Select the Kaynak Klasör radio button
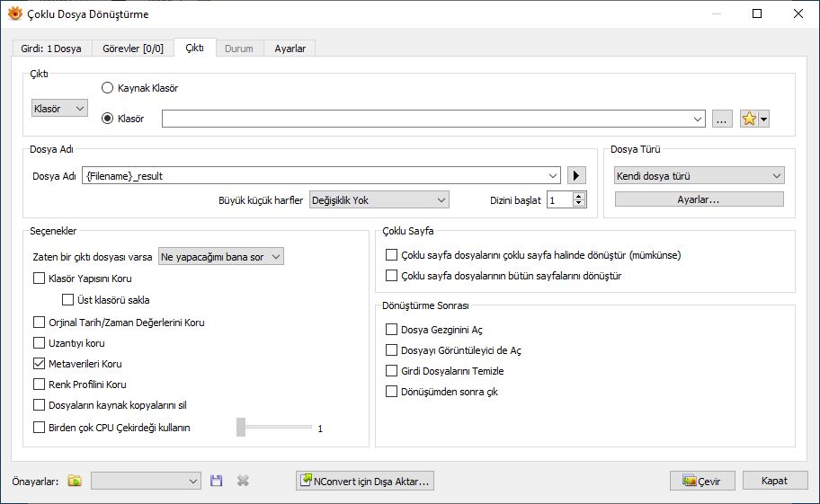Image resolution: width=820 pixels, height=504 pixels. 107,88
